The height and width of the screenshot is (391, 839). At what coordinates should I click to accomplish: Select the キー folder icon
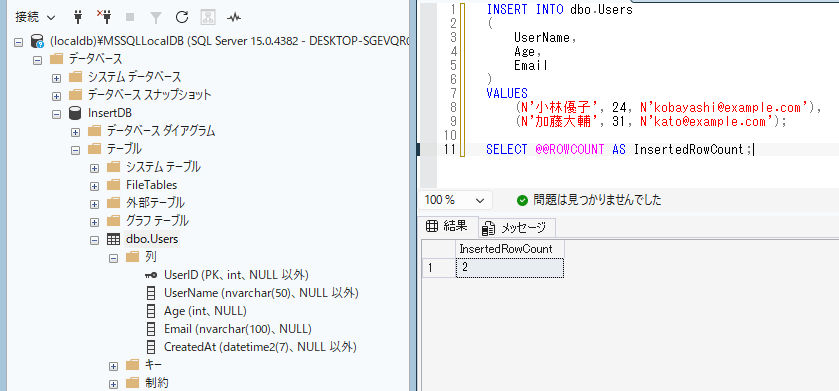133,366
